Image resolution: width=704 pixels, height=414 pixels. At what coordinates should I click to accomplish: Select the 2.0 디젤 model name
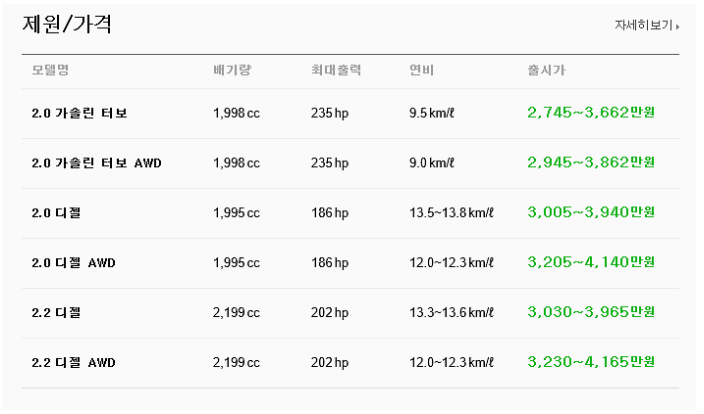tap(56, 213)
